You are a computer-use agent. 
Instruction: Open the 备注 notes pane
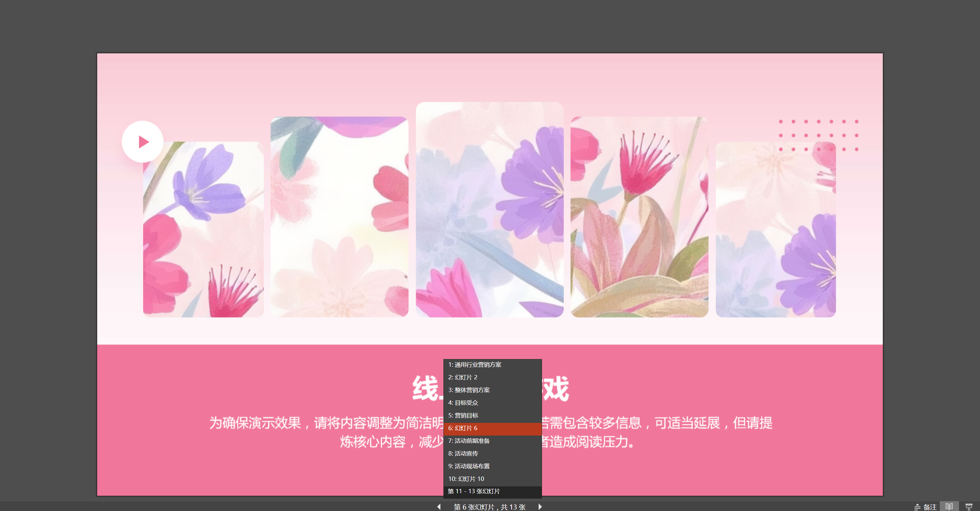pyautogui.click(x=925, y=507)
